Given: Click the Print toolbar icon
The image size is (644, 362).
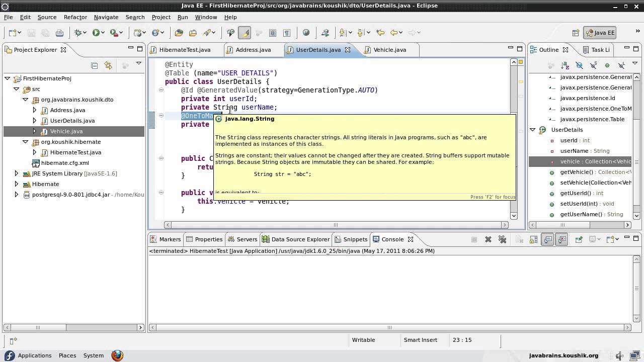Looking at the screenshot, I should [59, 33].
